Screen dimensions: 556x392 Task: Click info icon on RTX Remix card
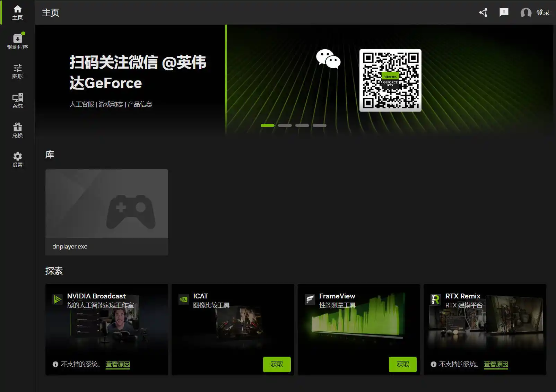tap(433, 364)
